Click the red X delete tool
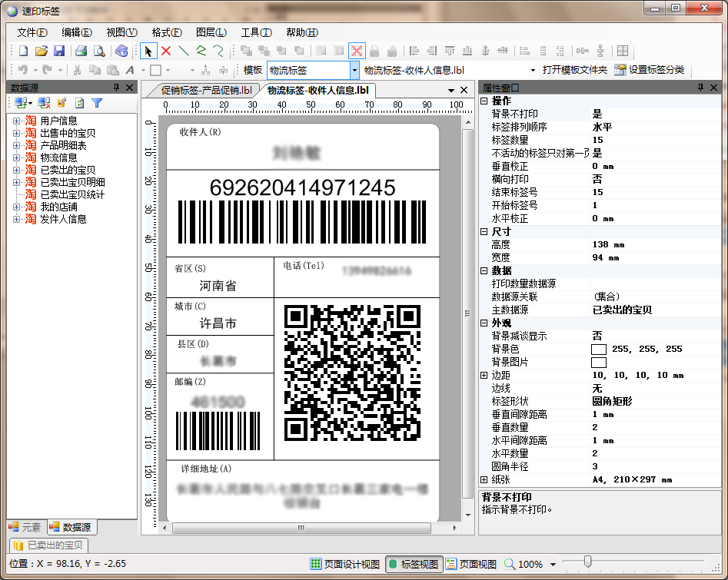 point(166,51)
